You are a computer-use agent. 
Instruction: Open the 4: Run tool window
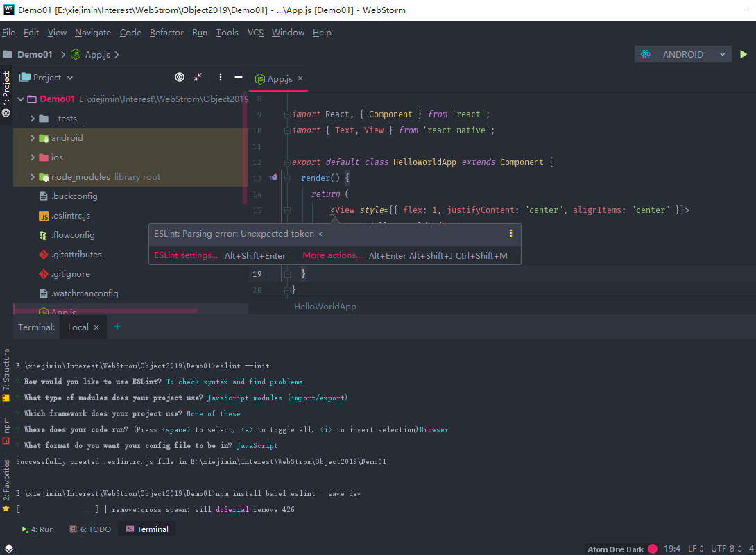(x=38, y=529)
